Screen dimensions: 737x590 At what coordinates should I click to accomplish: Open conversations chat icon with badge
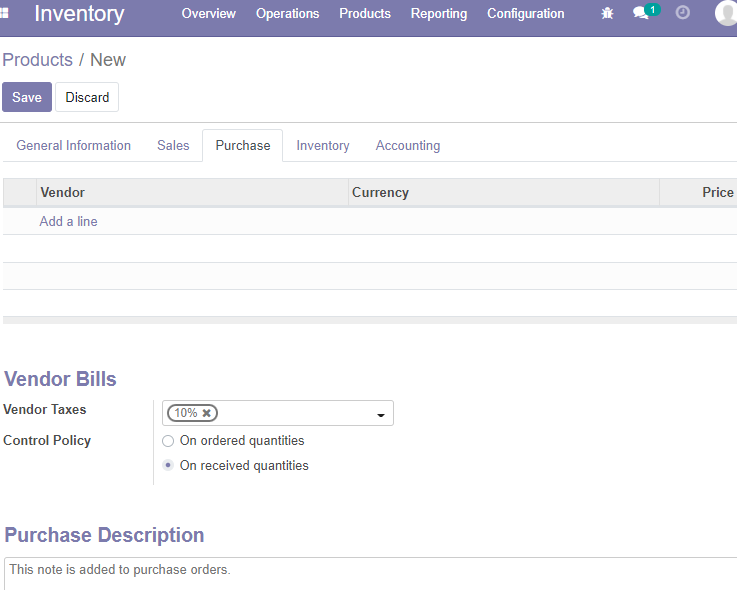pos(644,12)
